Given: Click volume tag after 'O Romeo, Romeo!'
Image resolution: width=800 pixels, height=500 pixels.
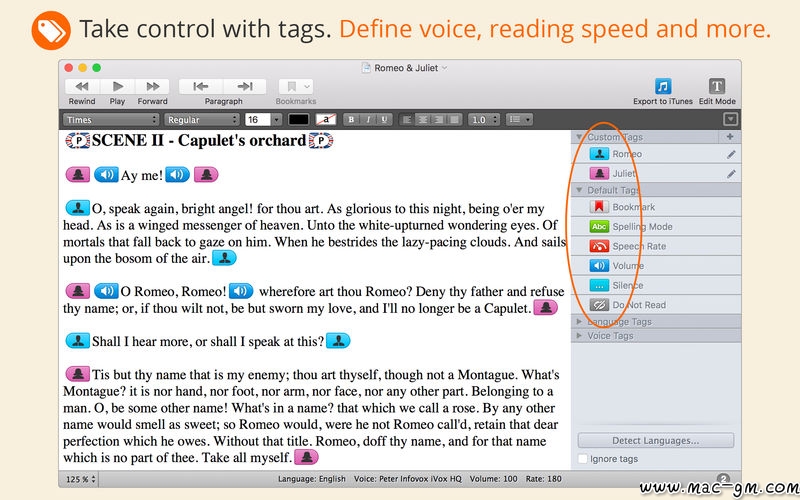Looking at the screenshot, I should (241, 291).
